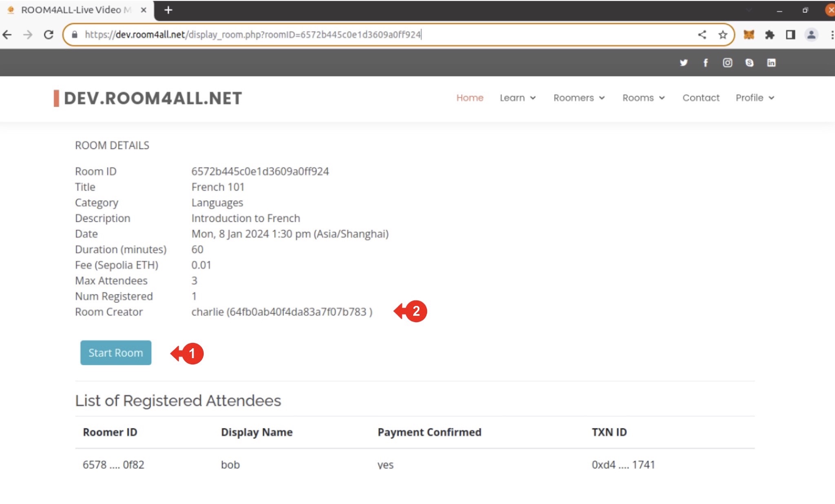The width and height of the screenshot is (835, 504).
Task: Expand the Learn dropdown menu
Action: (518, 98)
